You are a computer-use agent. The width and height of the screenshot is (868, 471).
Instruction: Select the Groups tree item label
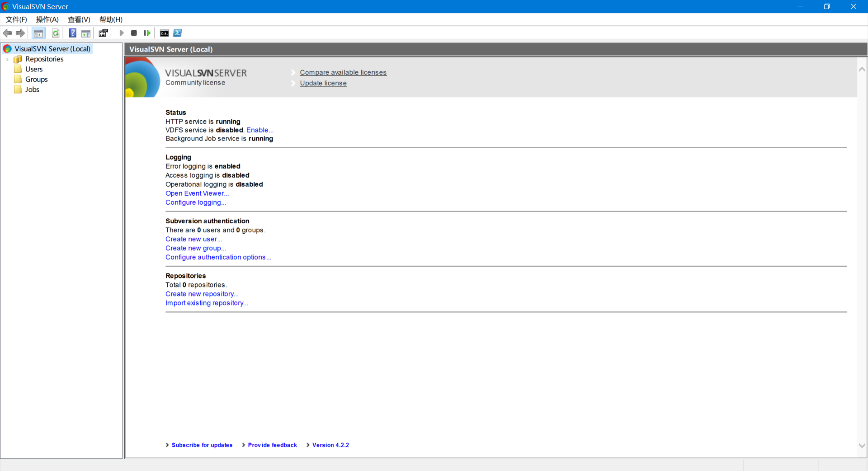(37, 79)
